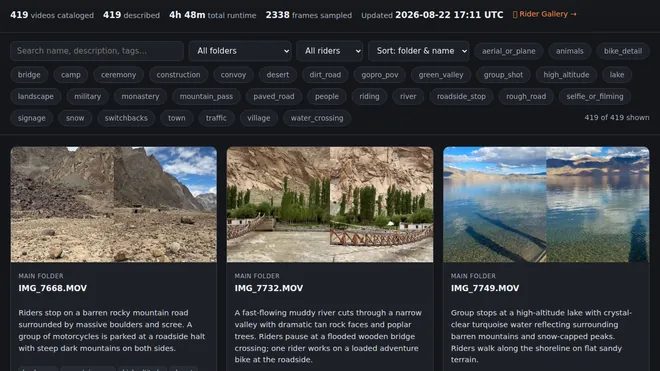Select the military tag chip
The width and height of the screenshot is (660, 371).
(88, 96)
